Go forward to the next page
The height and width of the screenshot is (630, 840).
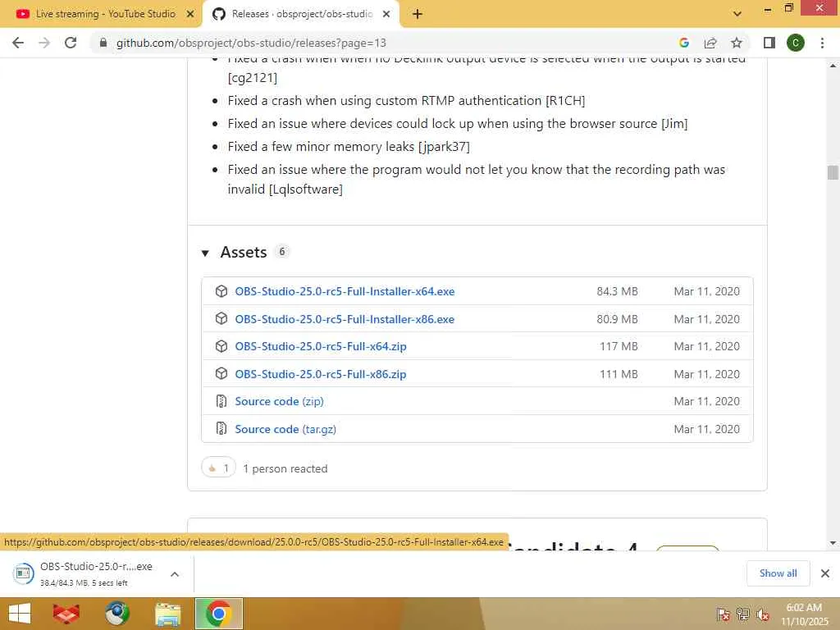(x=44, y=43)
